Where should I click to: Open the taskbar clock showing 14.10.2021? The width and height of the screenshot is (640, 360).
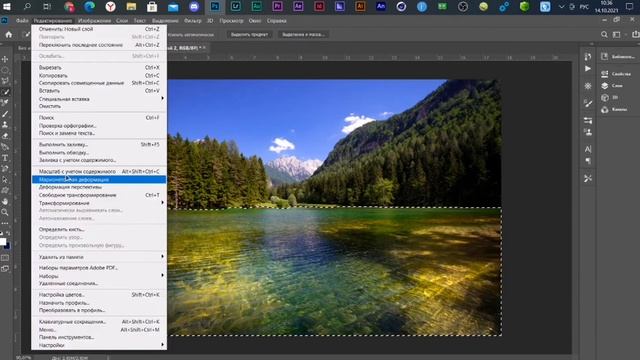click(607, 7)
